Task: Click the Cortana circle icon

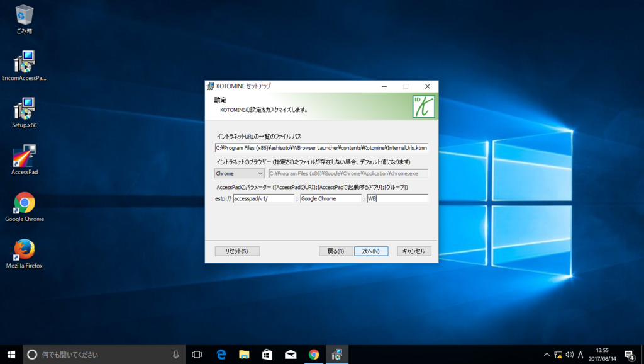Action: pyautogui.click(x=32, y=355)
